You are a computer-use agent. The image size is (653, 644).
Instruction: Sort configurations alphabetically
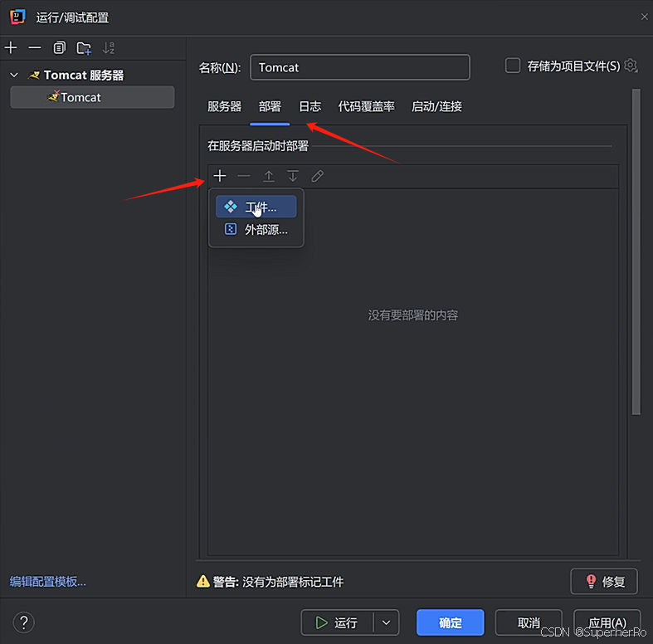108,48
